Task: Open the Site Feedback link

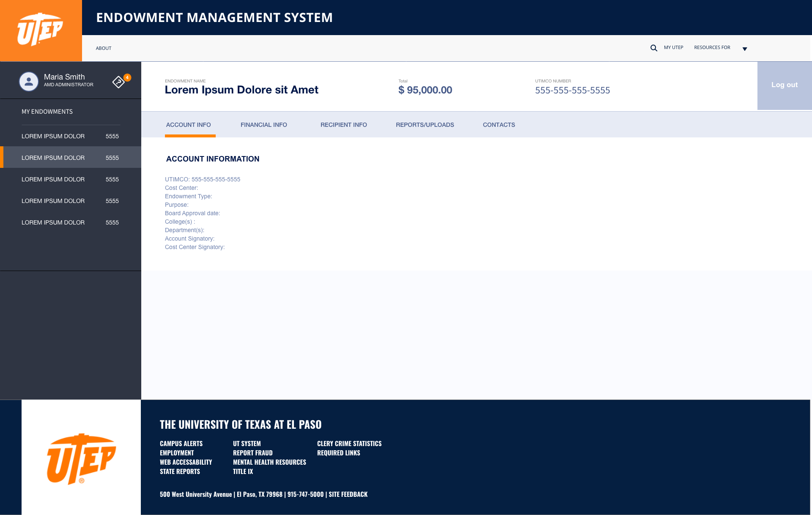Action: (348, 494)
